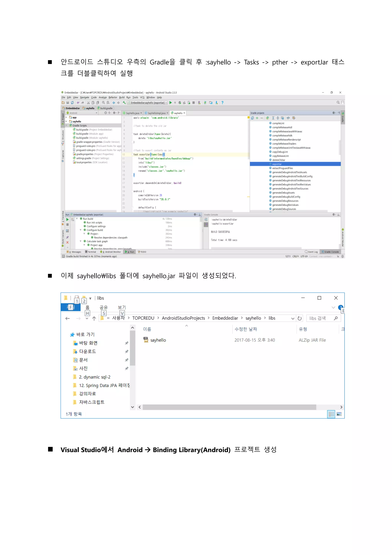Toggle the Build Variants tool window
Viewport: 392px width, 555px height.
63,238
